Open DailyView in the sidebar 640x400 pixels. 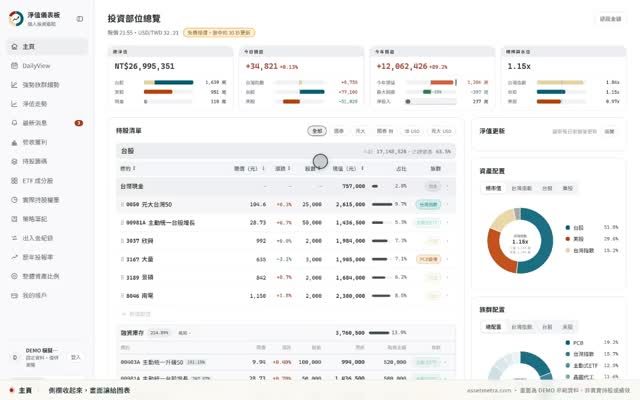[x=47, y=66]
